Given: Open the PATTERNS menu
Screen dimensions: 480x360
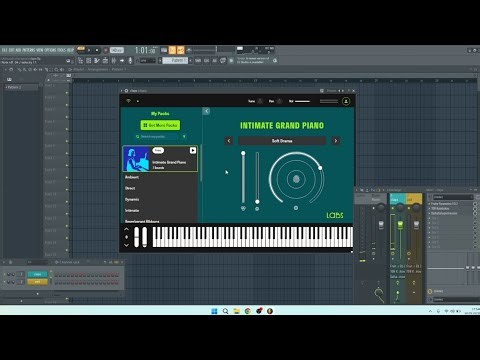Looking at the screenshot, I should (x=28, y=50).
